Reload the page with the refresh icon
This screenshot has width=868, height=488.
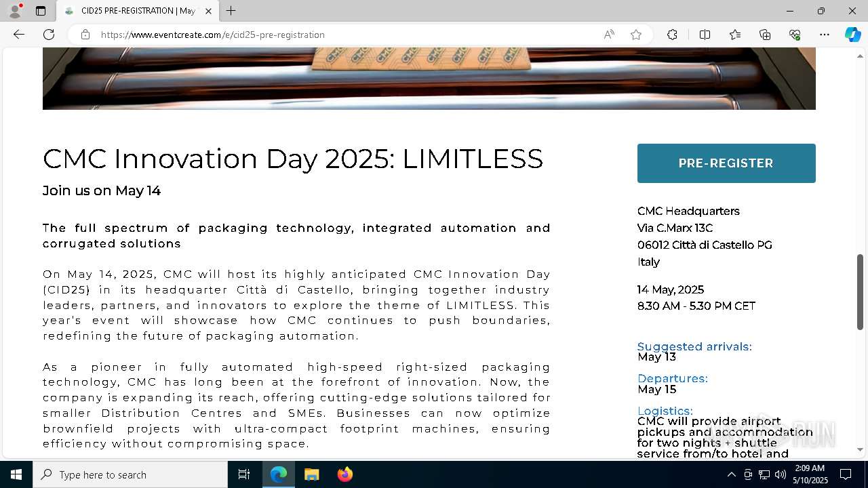49,35
